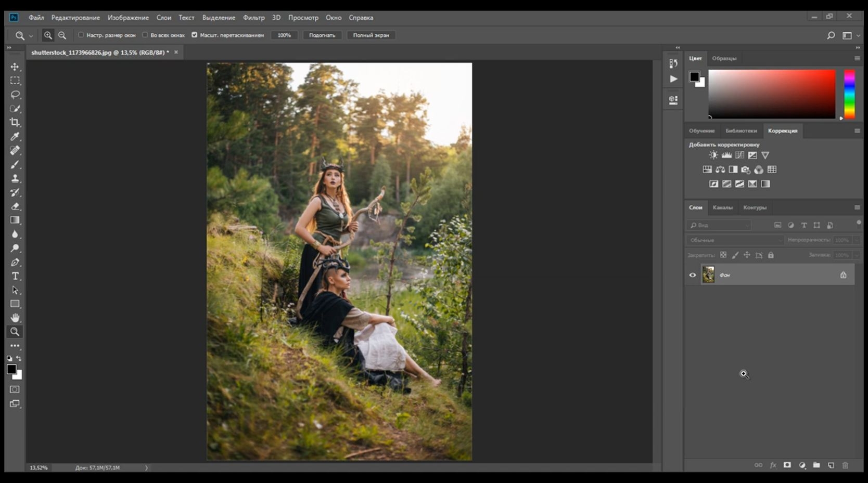Select the Type tool

15,276
